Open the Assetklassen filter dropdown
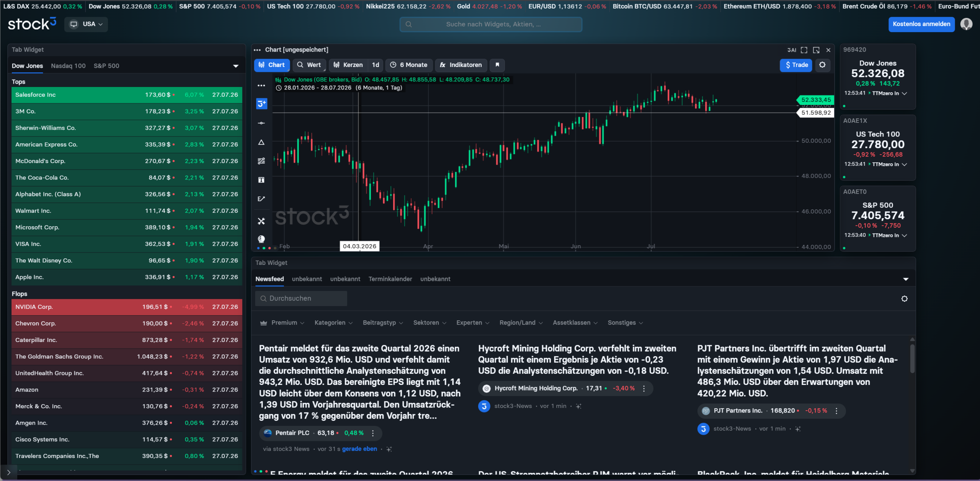 [x=575, y=323]
